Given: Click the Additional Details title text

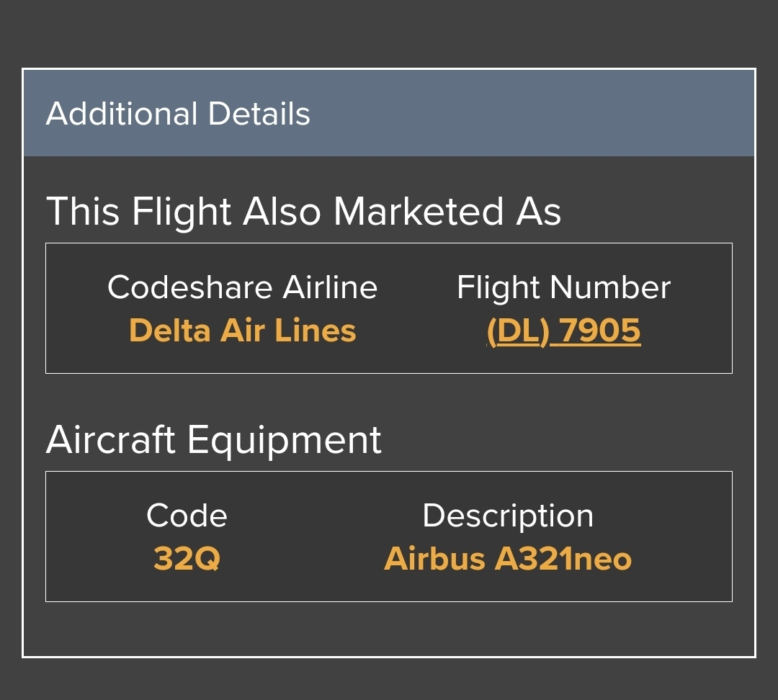Looking at the screenshot, I should point(178,114).
